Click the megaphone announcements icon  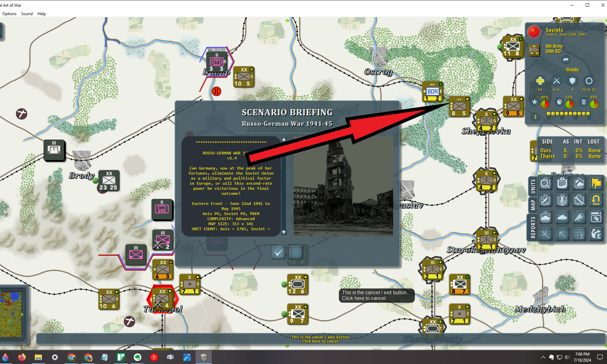(x=579, y=217)
